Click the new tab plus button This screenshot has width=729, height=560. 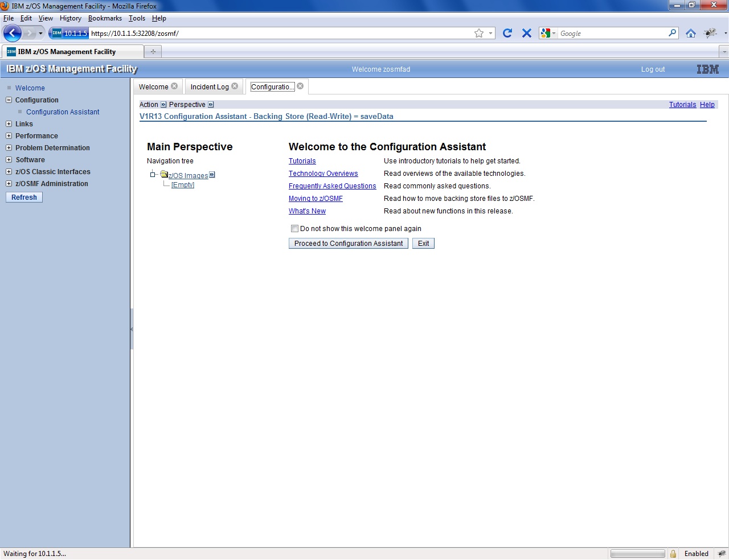153,51
